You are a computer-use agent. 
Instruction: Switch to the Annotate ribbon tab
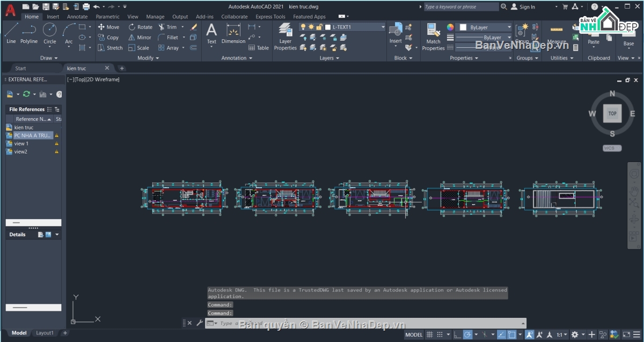click(77, 17)
